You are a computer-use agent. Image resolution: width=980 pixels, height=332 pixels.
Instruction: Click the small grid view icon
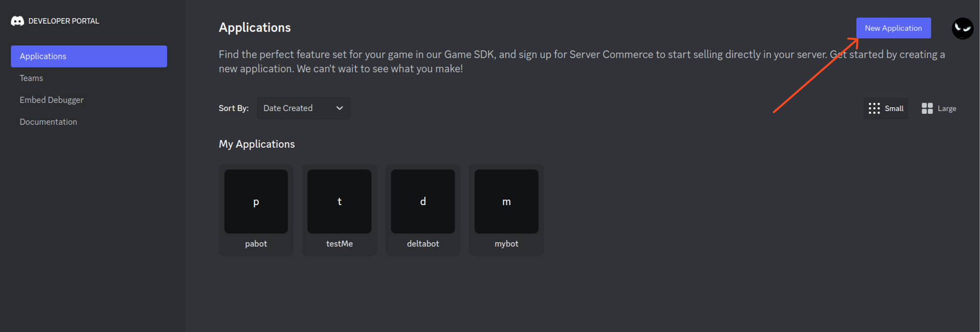click(x=874, y=108)
